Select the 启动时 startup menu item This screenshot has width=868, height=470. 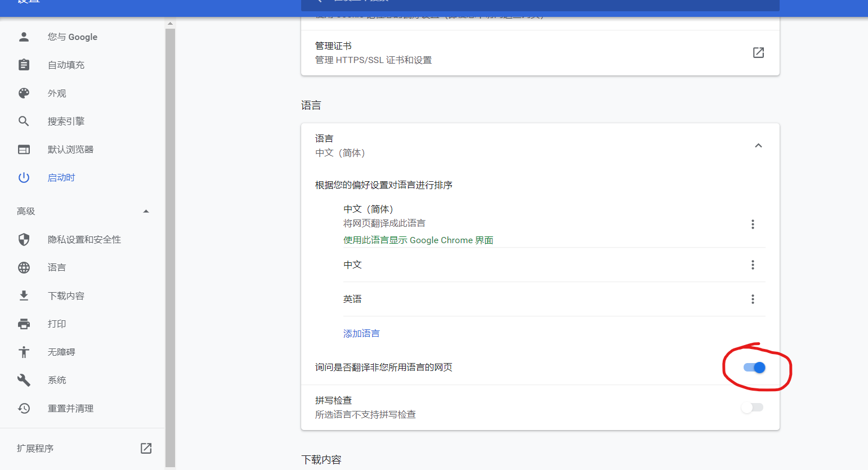[61, 177]
